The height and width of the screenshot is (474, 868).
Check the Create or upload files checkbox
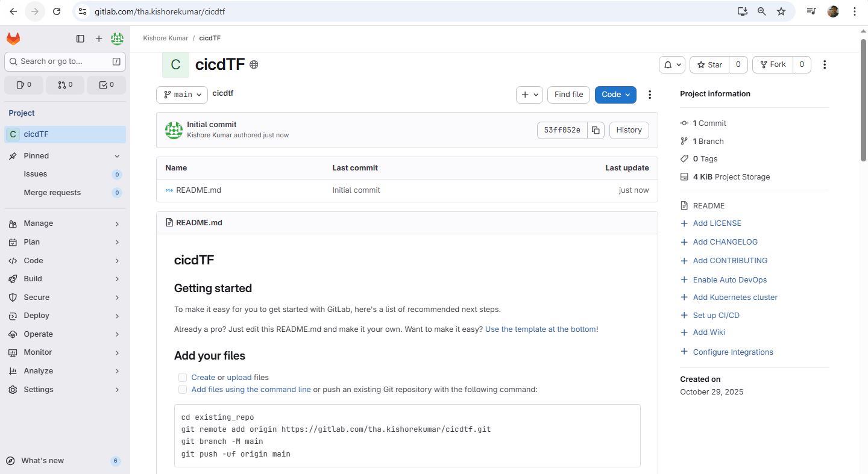tap(183, 378)
